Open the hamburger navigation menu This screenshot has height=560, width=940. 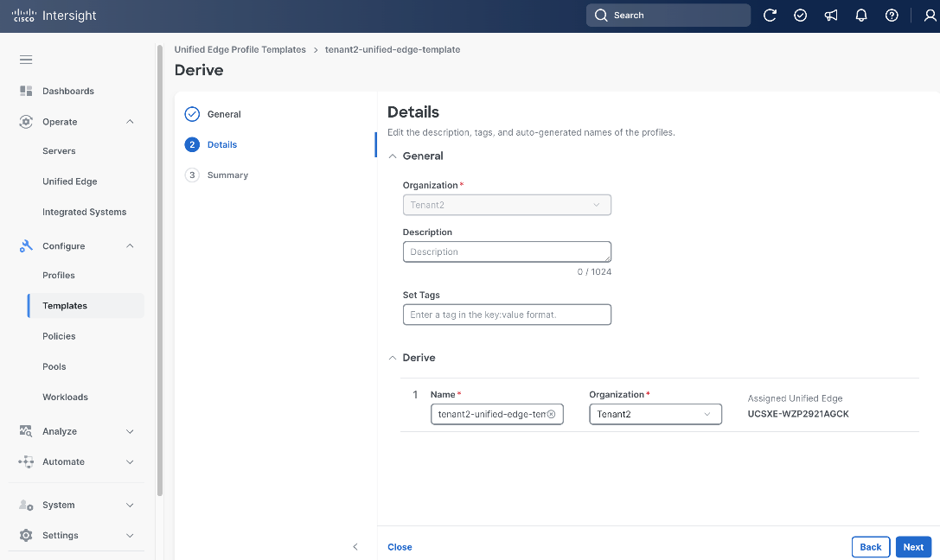[x=26, y=60]
